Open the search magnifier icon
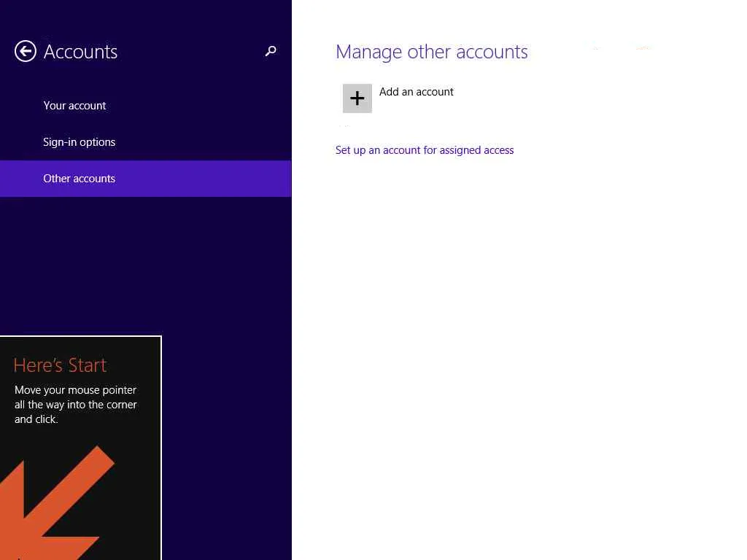The image size is (747, 560). click(271, 51)
